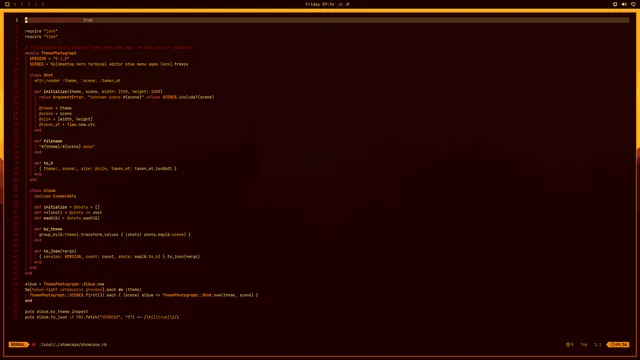Click the diagnostics icon in the statusline

tap(569, 344)
